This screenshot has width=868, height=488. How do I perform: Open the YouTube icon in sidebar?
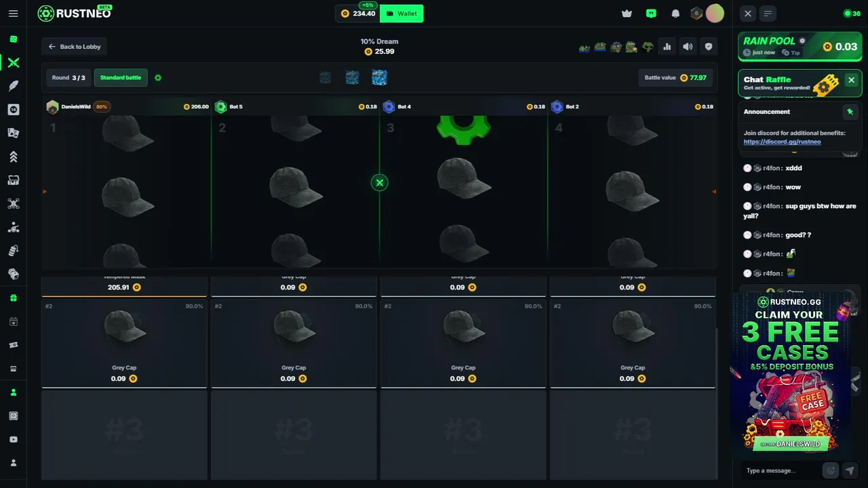coord(14,439)
